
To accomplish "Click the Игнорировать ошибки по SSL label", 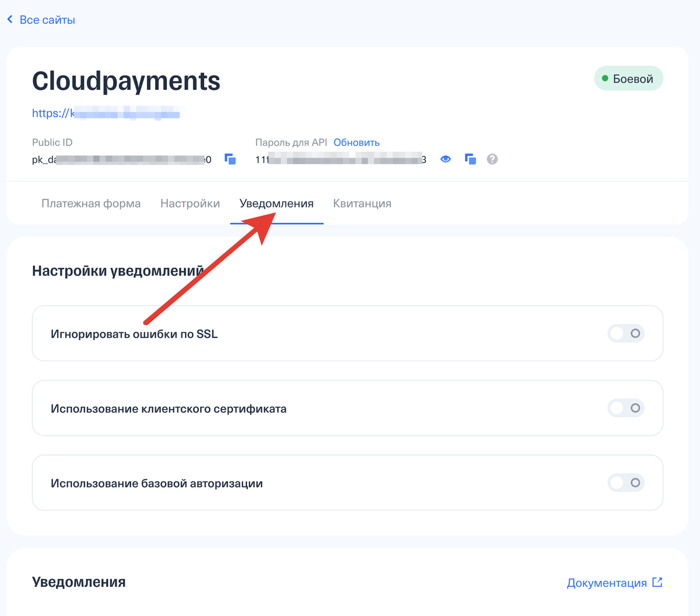I will (134, 334).
